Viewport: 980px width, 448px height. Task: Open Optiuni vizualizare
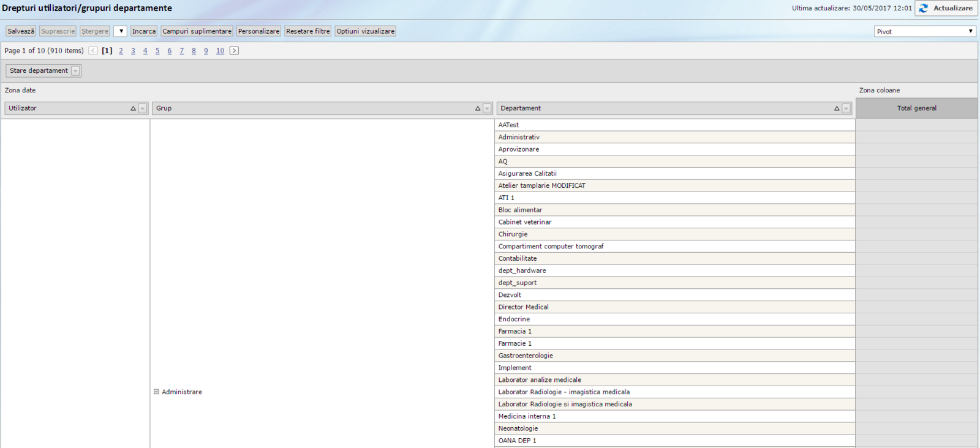click(x=365, y=31)
